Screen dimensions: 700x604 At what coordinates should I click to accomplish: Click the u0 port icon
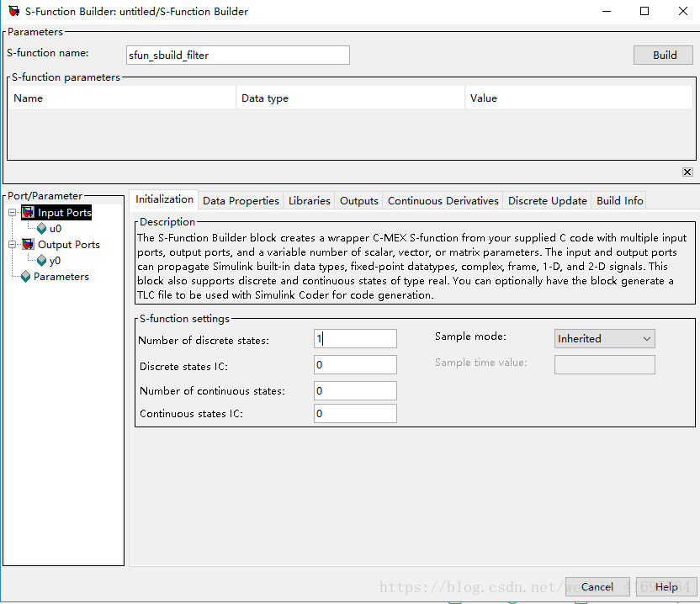[41, 228]
